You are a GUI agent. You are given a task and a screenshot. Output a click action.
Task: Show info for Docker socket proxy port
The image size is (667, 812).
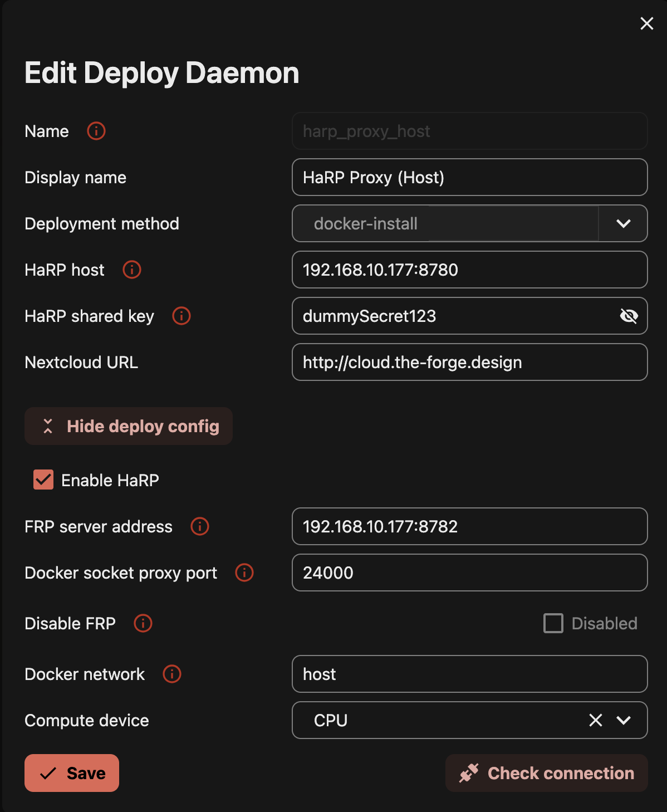(244, 573)
